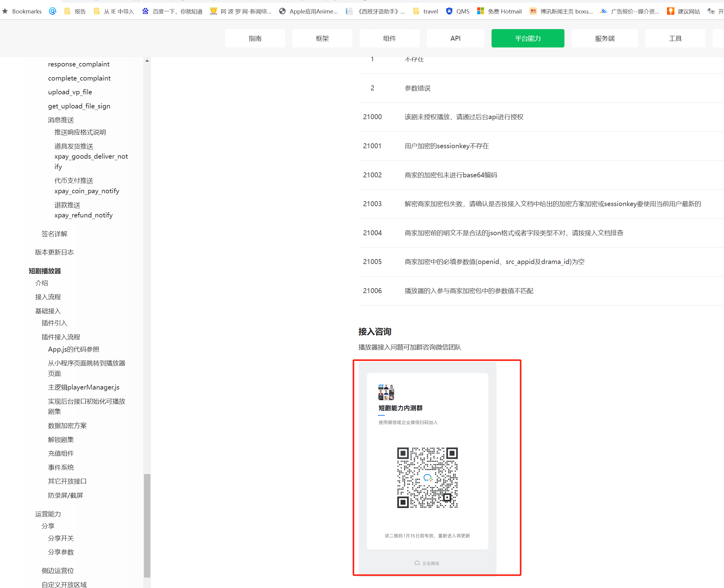This screenshot has width=724, height=588.
Task: Open upload_vp_file in sidebar
Action: pyautogui.click(x=70, y=92)
